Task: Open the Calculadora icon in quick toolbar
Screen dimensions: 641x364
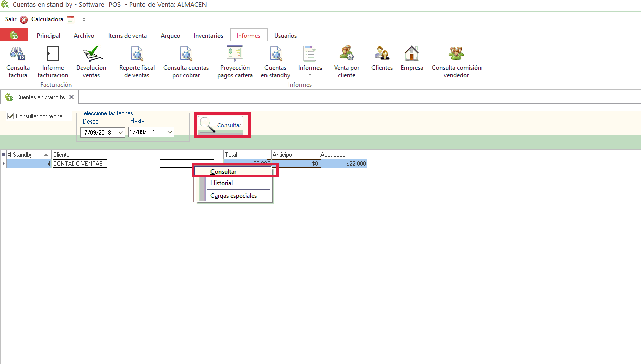Action: [x=70, y=20]
